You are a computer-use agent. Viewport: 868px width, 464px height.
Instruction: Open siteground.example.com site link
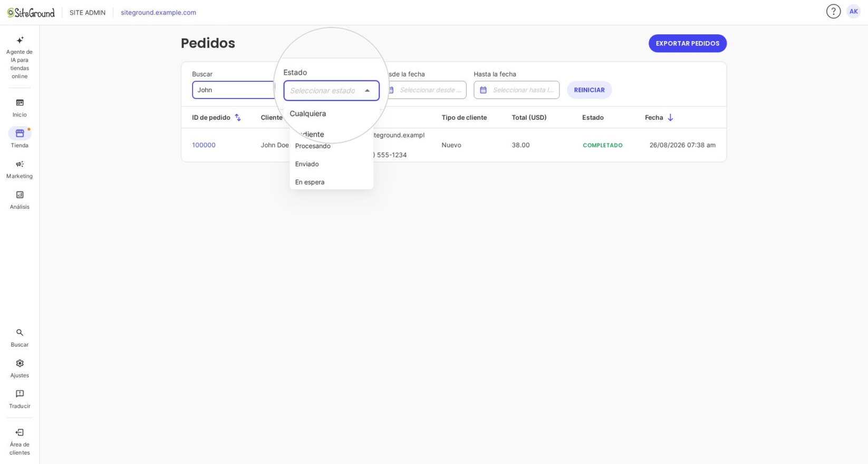coord(158,13)
